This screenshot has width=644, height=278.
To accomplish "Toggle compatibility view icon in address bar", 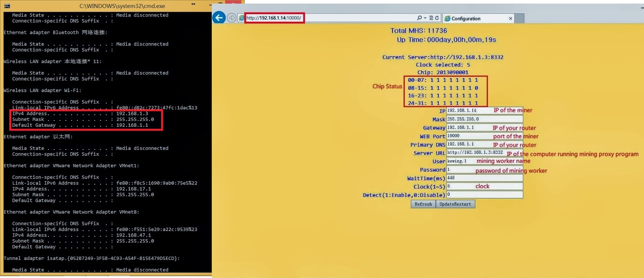I will click(431, 18).
